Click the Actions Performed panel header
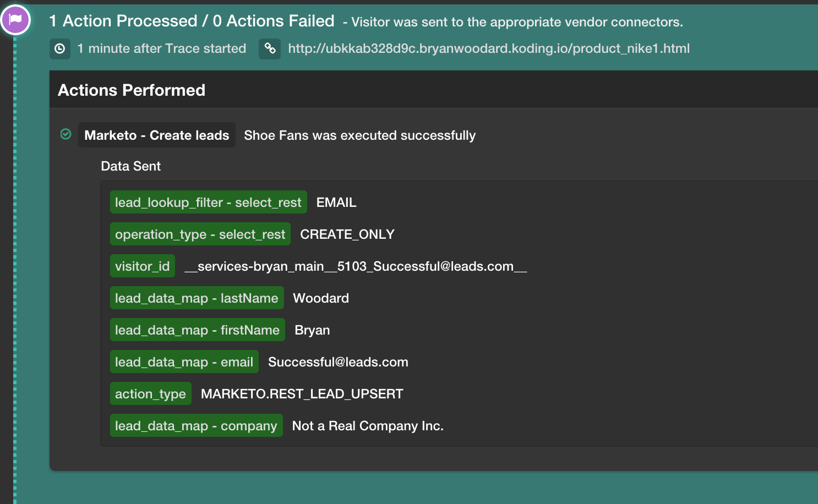This screenshot has width=818, height=504. pyautogui.click(x=132, y=90)
